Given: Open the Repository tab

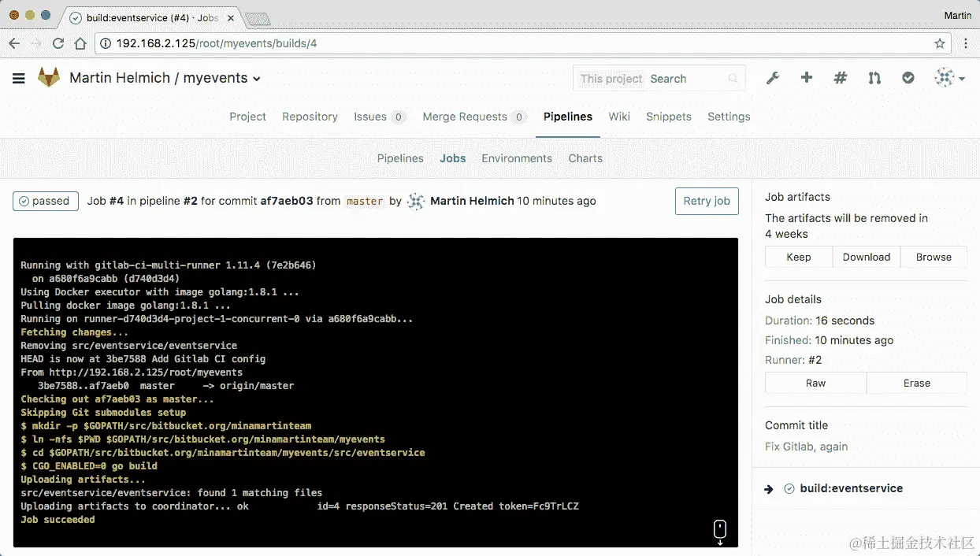Looking at the screenshot, I should (x=310, y=117).
